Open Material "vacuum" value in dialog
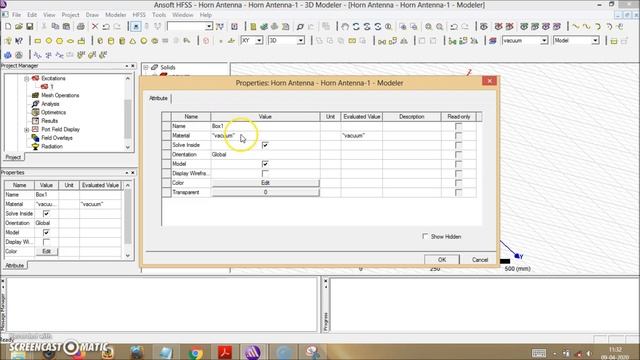This screenshot has height=360, width=640. pos(265,136)
